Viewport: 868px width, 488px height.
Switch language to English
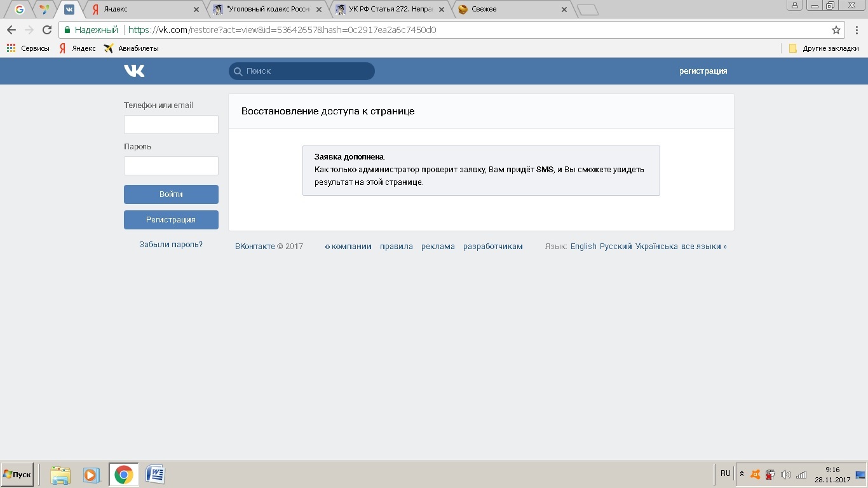[583, 247]
